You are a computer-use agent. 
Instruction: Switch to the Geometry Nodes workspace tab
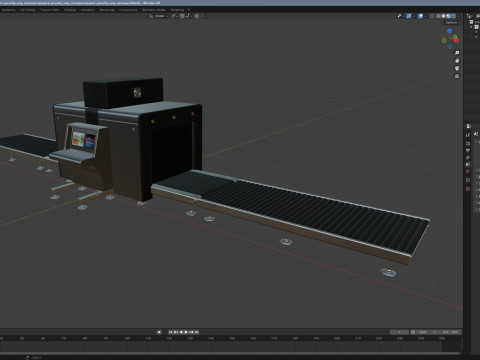point(154,10)
